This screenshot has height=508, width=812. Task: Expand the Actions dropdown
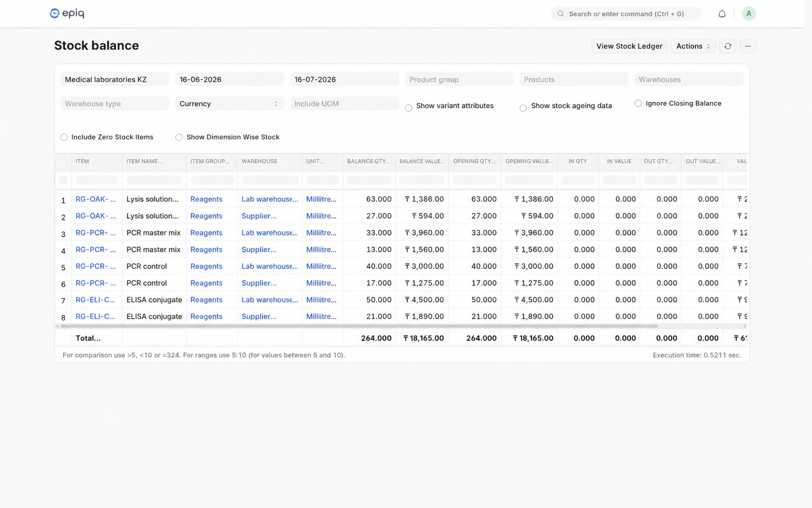[693, 46]
